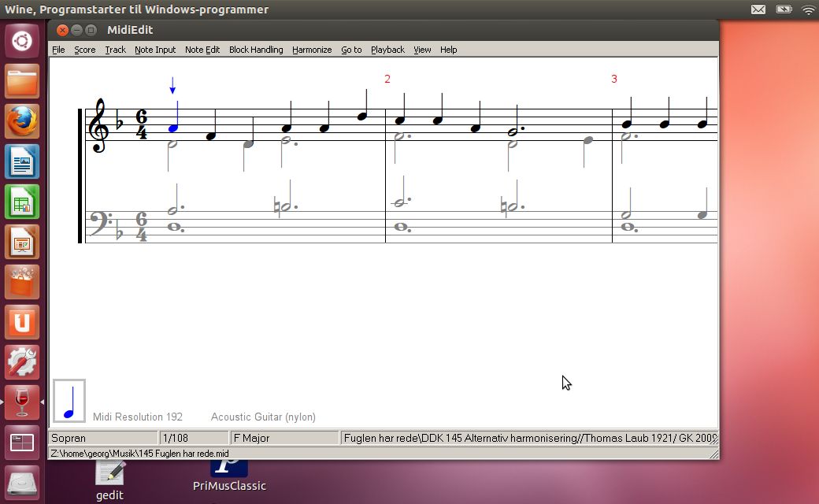
Task: Launch Firefox from the launcher
Action: (22, 121)
